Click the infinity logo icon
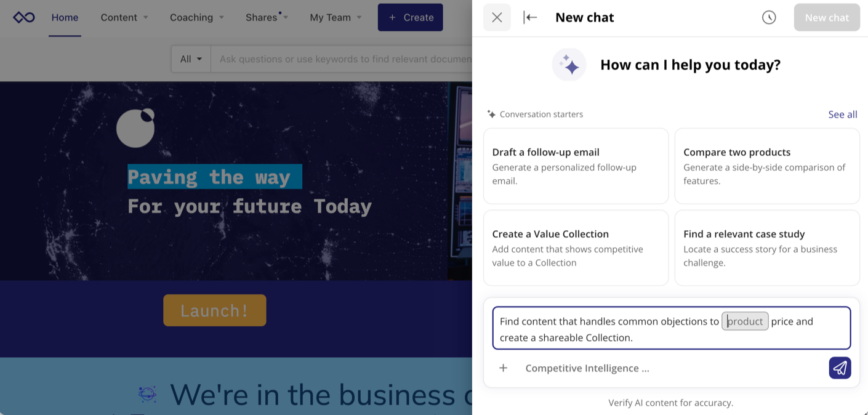The height and width of the screenshot is (415, 868). 24,17
